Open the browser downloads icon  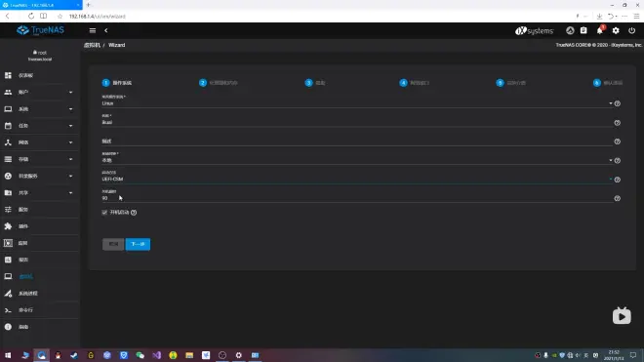pyautogui.click(x=600, y=17)
